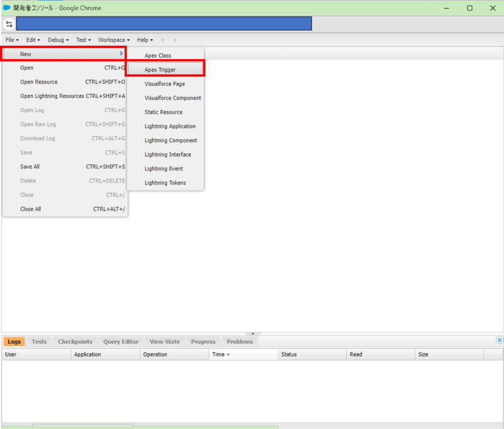Viewport: 504px width, 429px height.
Task: Switch to the Checkpoints tab
Action: [x=75, y=341]
